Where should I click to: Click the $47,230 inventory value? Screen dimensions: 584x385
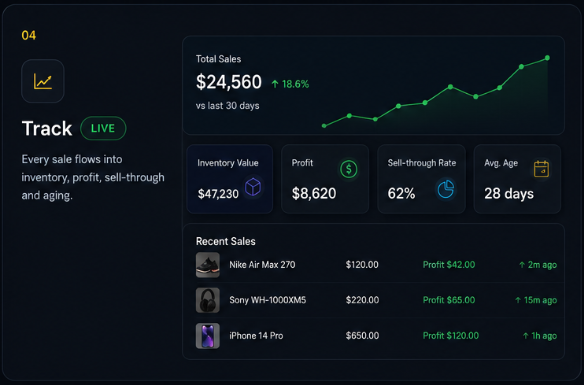pyautogui.click(x=218, y=194)
